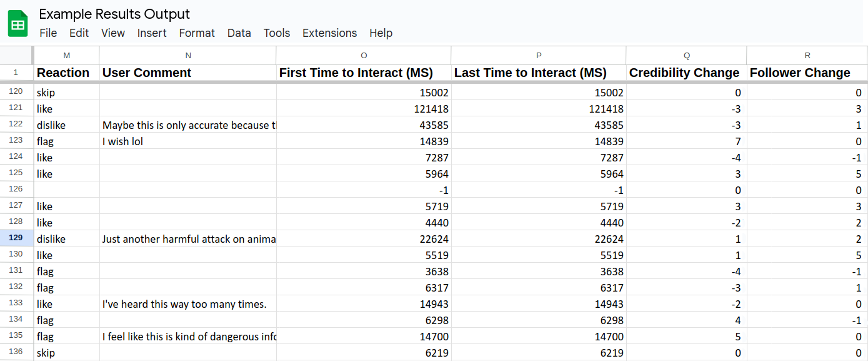Select column M header
868x361 pixels.
pyautogui.click(x=67, y=56)
